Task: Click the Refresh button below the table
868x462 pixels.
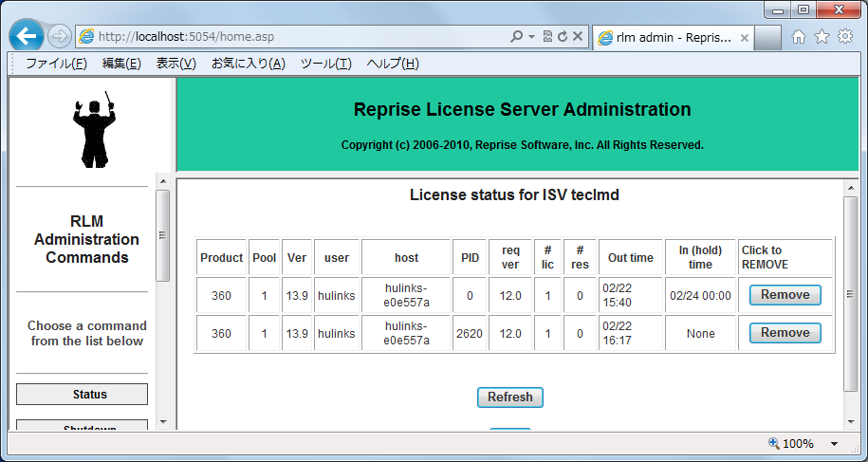Action: tap(509, 397)
